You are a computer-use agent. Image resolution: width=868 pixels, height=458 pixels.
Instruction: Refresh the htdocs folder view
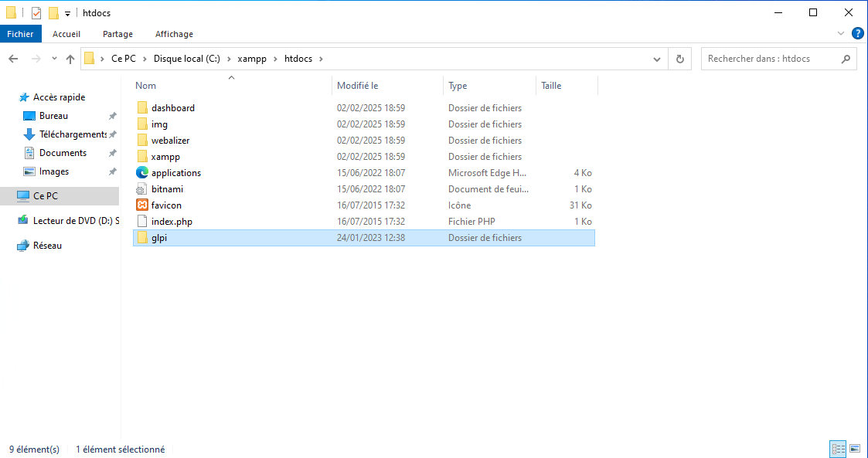679,59
